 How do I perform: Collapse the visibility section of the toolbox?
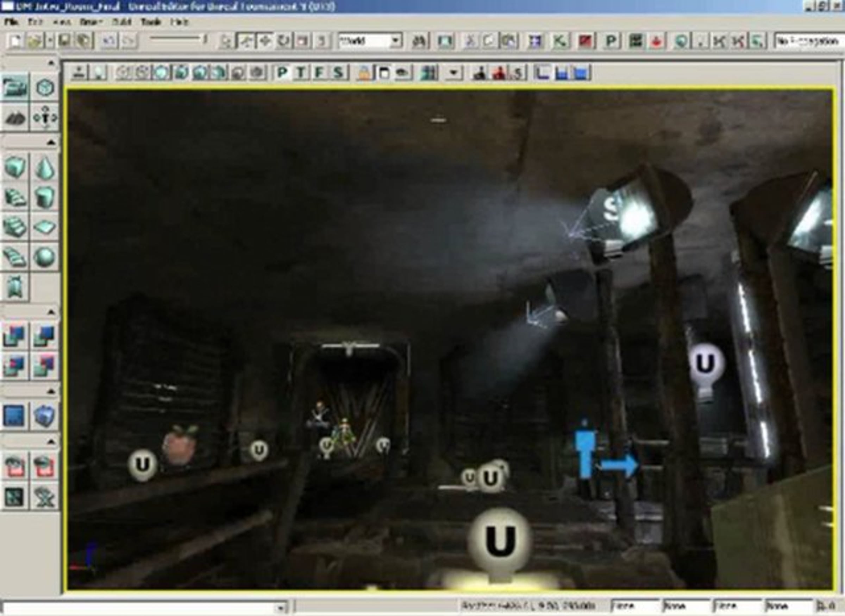click(x=51, y=442)
